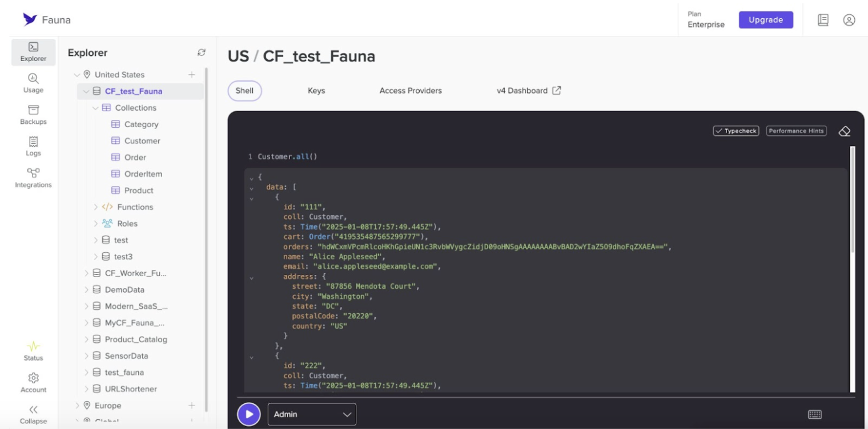Open the Usage sidebar section
868x429 pixels.
(34, 83)
